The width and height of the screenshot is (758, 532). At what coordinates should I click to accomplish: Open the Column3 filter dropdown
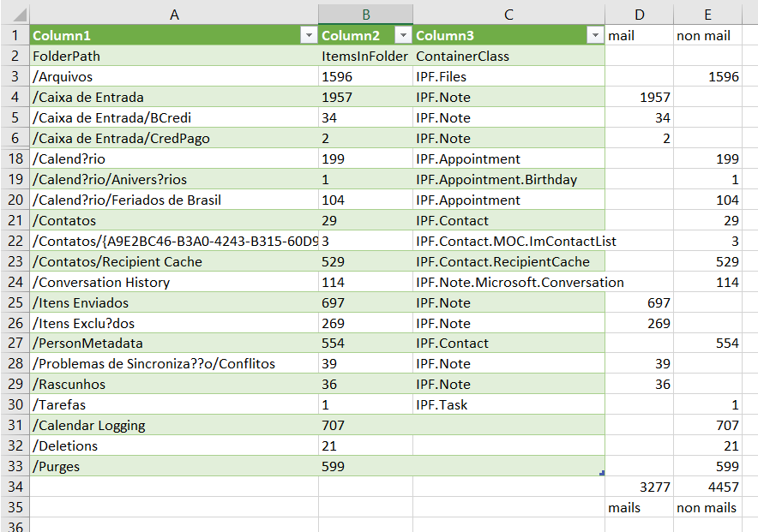(x=595, y=35)
